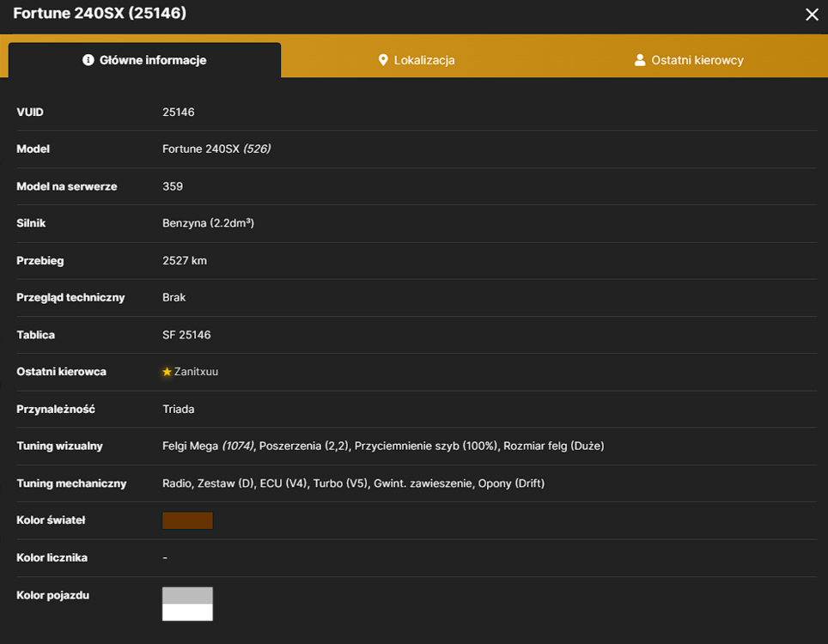Click the Felgi Mega (1074) tuning entry
The width and height of the screenshot is (828, 644).
[x=208, y=446]
